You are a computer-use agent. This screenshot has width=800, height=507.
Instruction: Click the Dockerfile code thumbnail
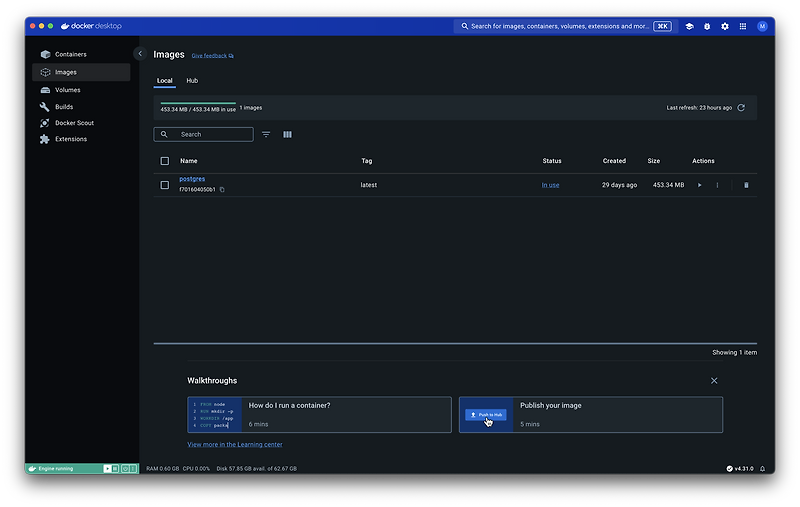tap(215, 415)
